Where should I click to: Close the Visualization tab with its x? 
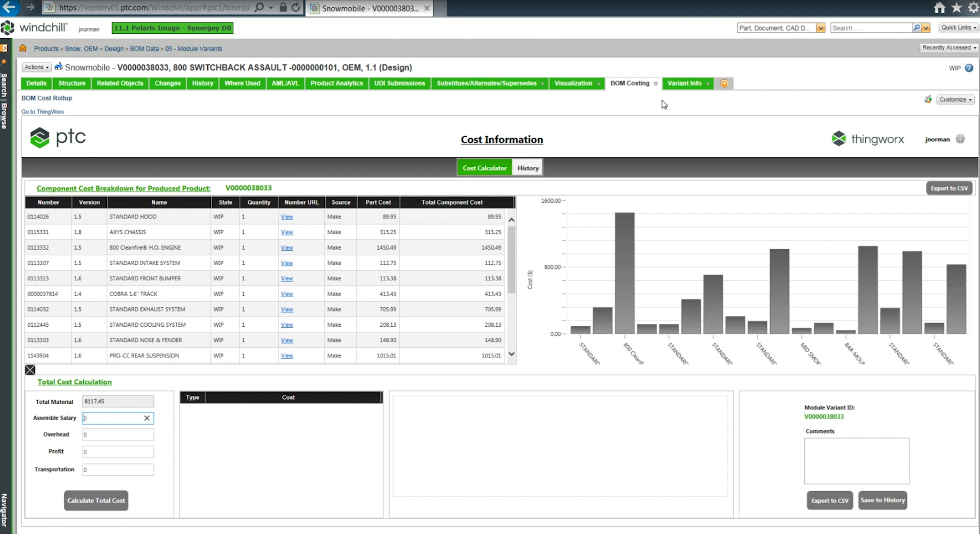[x=598, y=84]
